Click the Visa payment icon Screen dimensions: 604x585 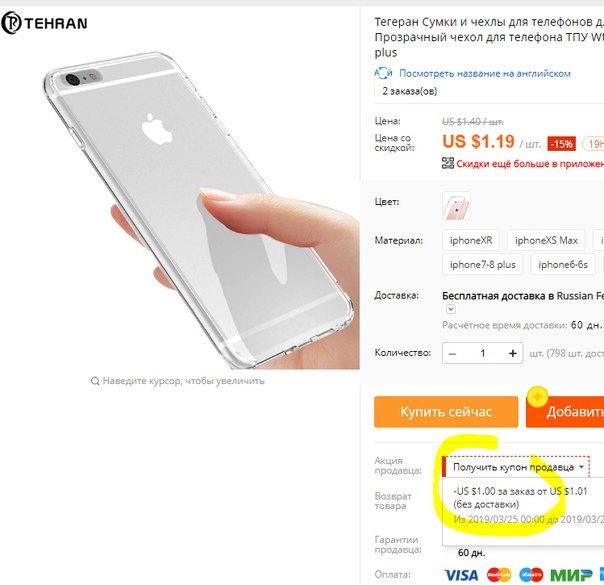pyautogui.click(x=461, y=575)
